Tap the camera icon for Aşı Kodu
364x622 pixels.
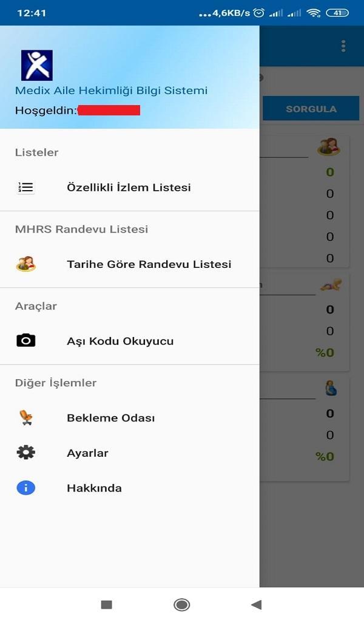tap(25, 340)
